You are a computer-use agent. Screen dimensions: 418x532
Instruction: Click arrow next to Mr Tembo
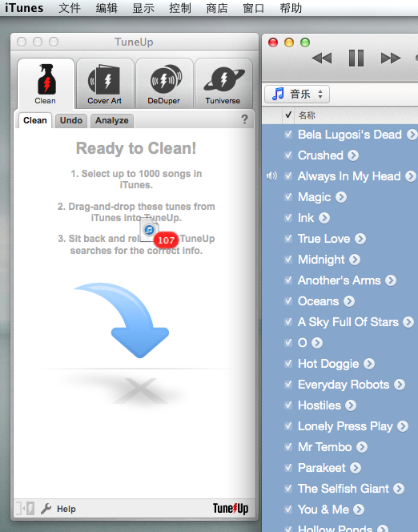362,447
